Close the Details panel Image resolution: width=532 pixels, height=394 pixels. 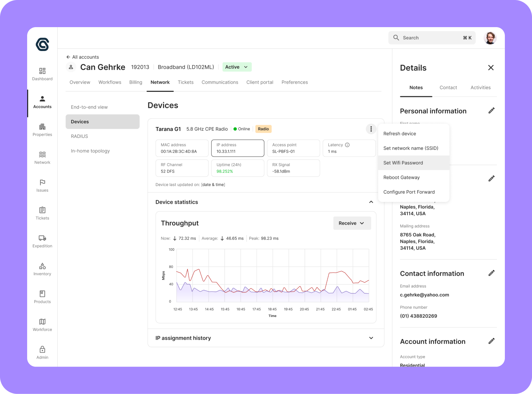click(491, 68)
